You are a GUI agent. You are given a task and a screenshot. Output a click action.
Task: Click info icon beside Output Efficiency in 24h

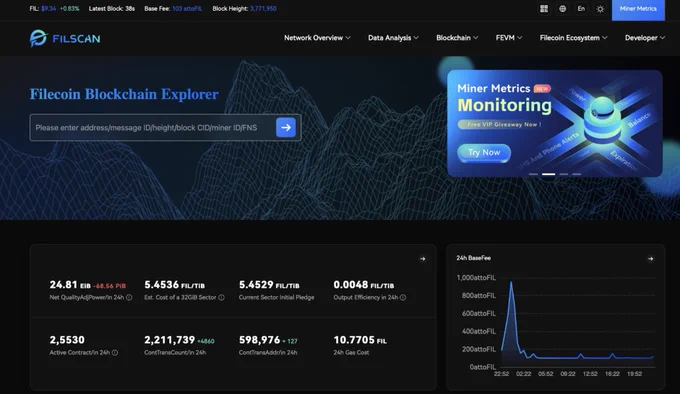click(403, 297)
